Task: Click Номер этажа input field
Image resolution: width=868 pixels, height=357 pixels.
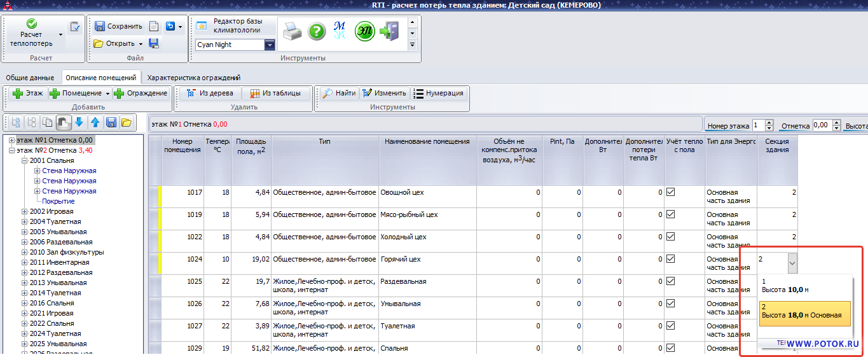Action: click(x=758, y=125)
